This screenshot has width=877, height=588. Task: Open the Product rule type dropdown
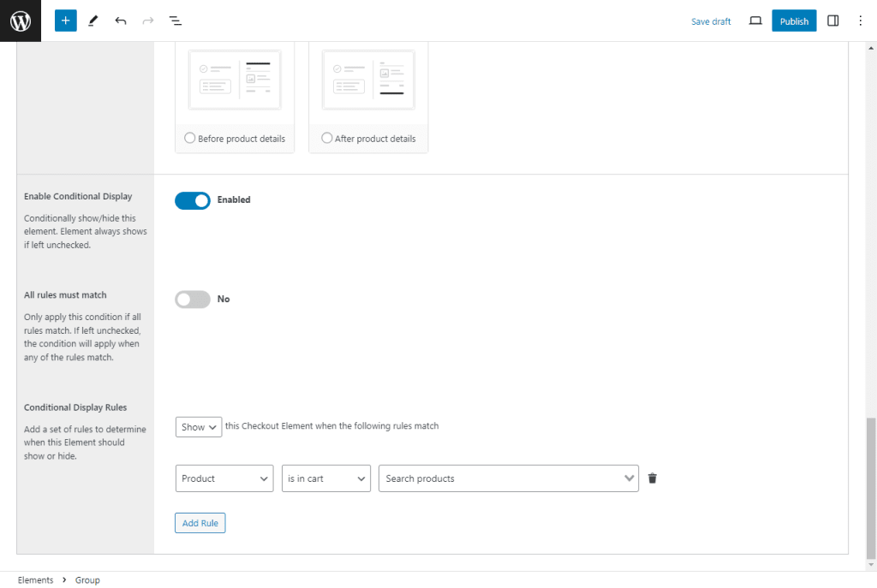point(224,478)
